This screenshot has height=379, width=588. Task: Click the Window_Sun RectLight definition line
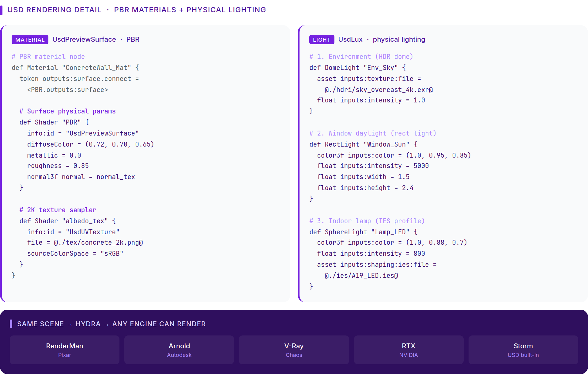pos(363,144)
